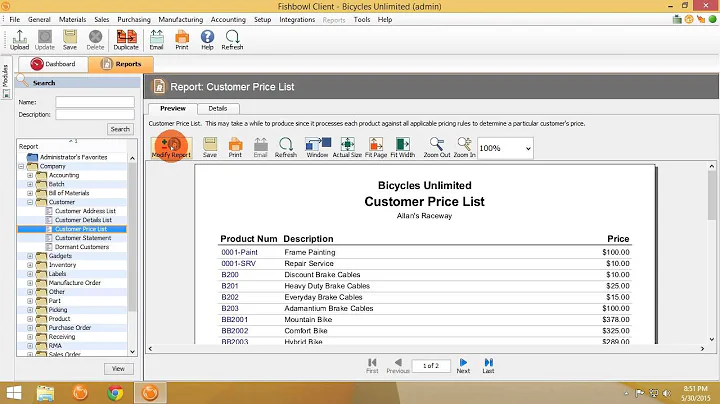Image resolution: width=720 pixels, height=404 pixels.
Task: Click preview horizontal scroll right arrow
Action: (702, 348)
